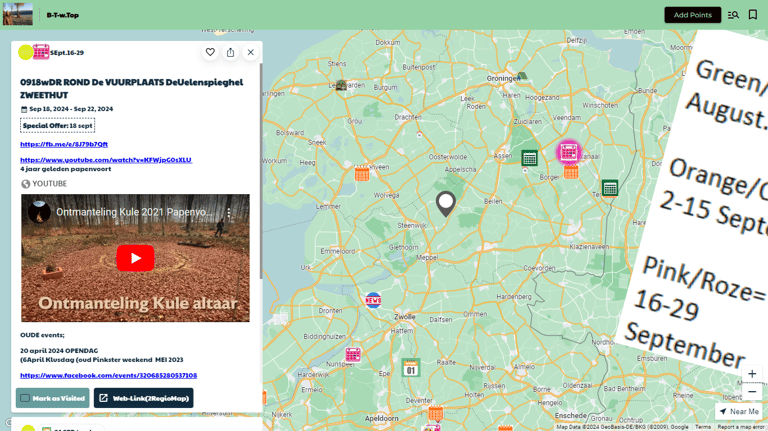The height and width of the screenshot is (431, 768).
Task: Click the YouTube channel avatar on video
Action: click(39, 212)
